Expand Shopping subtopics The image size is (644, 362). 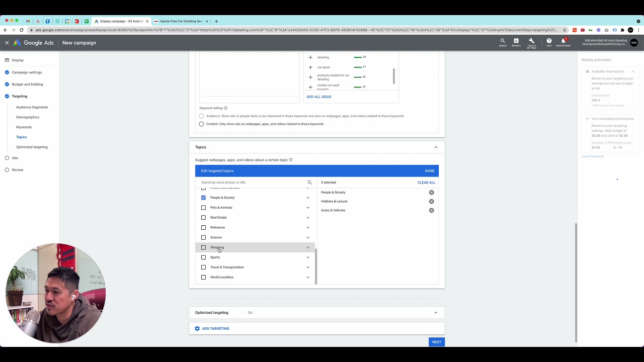tap(308, 247)
